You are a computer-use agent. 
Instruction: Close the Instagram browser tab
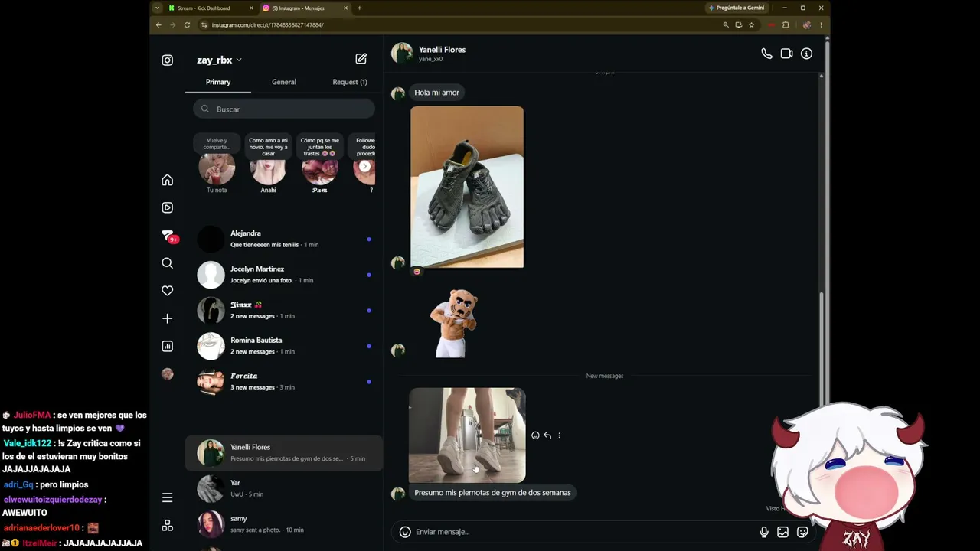345,8
